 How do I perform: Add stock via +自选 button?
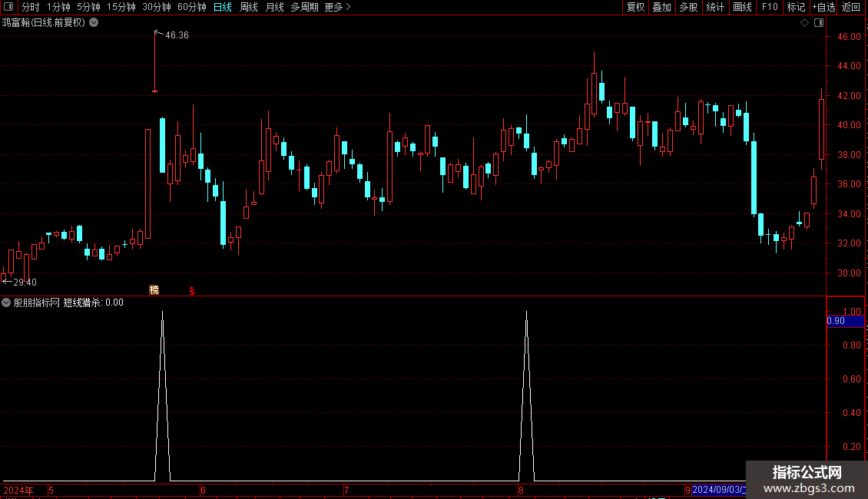(823, 7)
